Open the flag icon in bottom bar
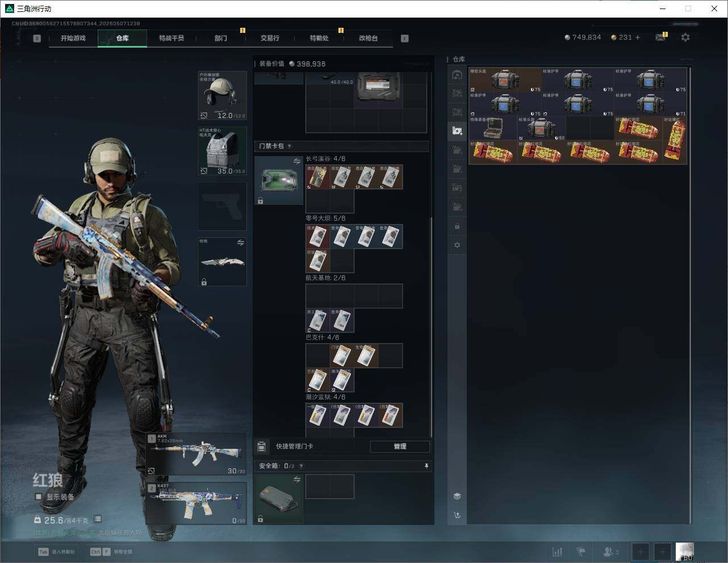Screen dimensions: 728x563 click(x=581, y=552)
